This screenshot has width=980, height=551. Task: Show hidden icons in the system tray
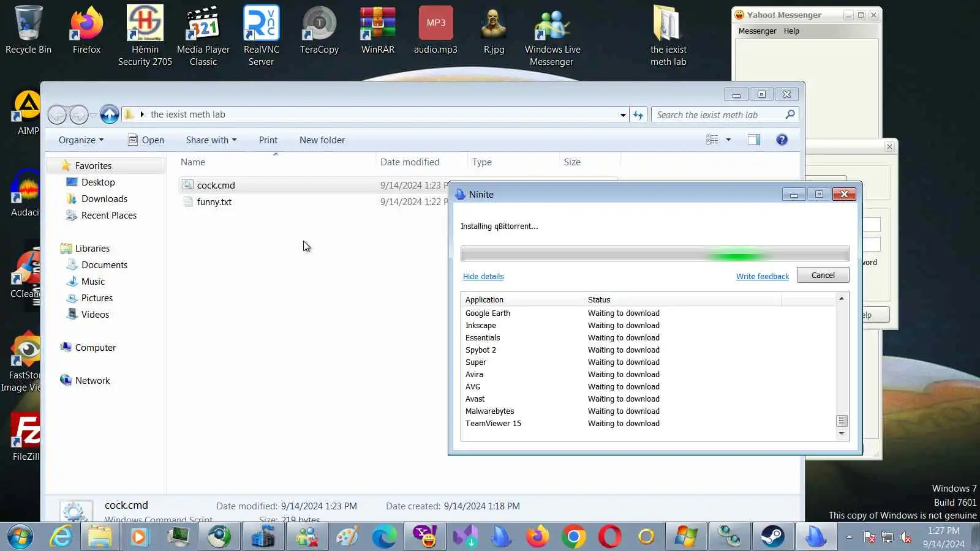849,537
